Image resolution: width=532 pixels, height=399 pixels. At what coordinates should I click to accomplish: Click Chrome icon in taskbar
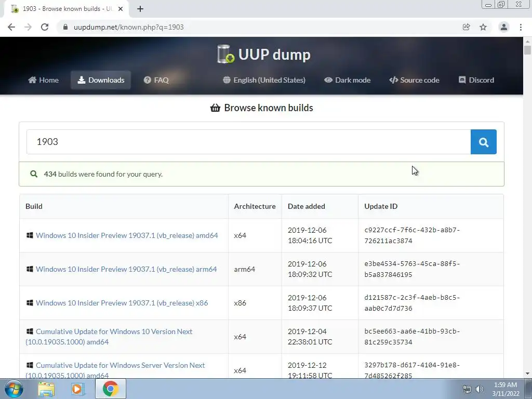[x=110, y=389]
